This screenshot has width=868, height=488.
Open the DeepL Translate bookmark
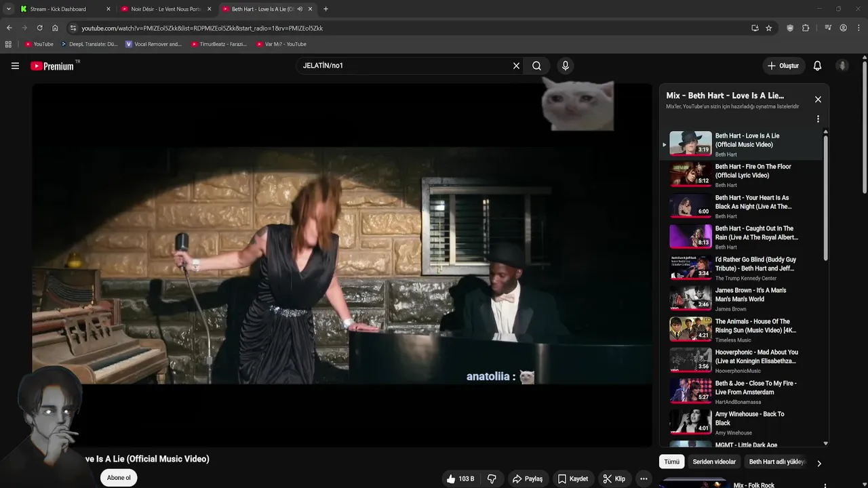(89, 44)
